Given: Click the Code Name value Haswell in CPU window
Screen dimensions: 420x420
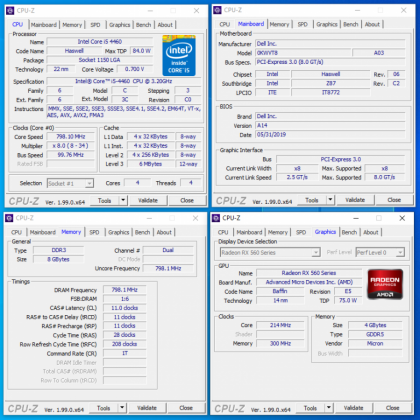Looking at the screenshot, I should click(74, 51).
